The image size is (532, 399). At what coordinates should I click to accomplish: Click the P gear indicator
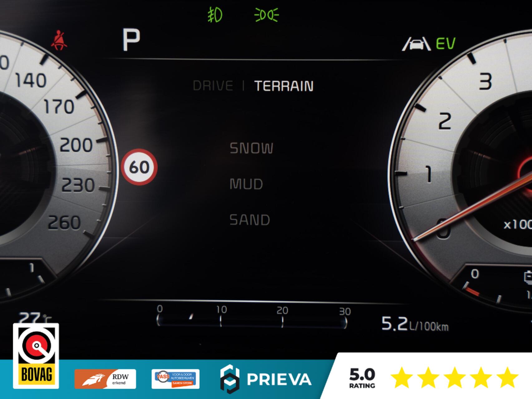[131, 40]
